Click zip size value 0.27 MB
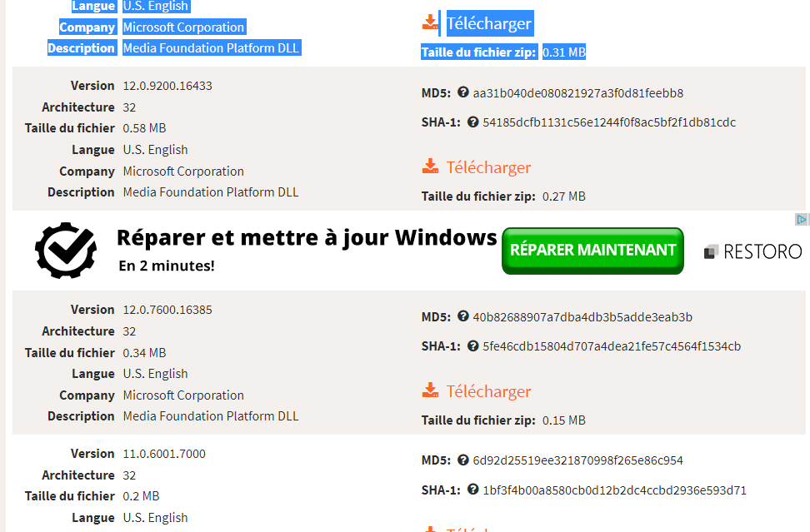 point(563,196)
